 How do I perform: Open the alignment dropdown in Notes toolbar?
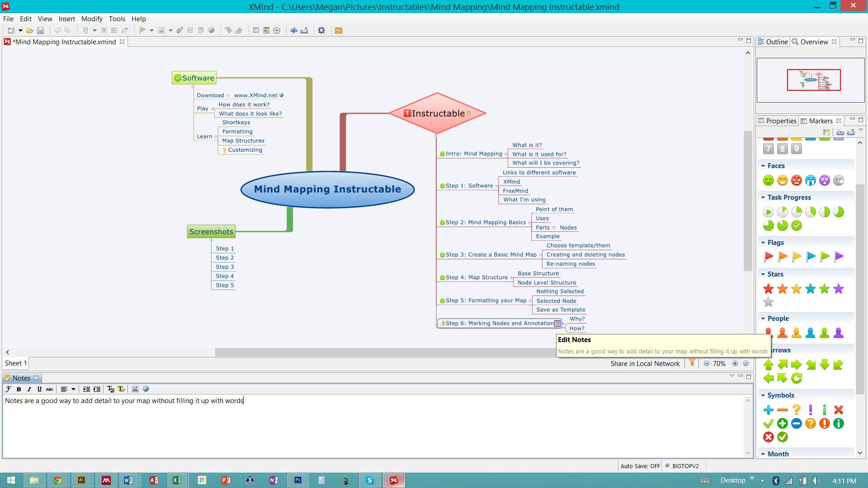tap(74, 389)
